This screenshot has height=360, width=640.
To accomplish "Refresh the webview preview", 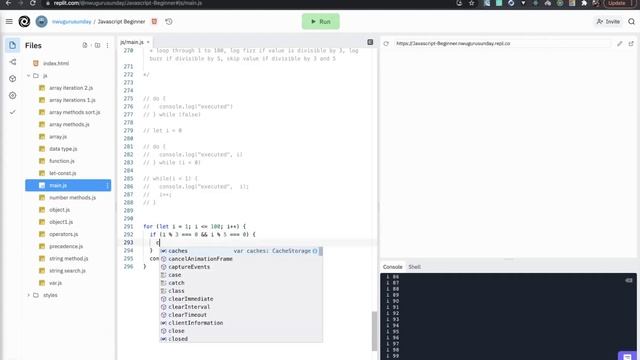I will [x=386, y=43].
